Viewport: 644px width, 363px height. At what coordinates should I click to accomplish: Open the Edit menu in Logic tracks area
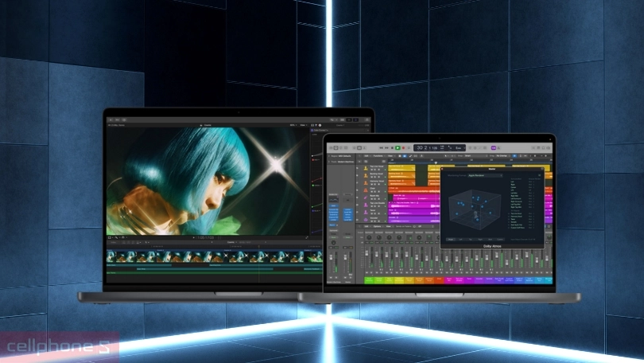click(x=367, y=156)
